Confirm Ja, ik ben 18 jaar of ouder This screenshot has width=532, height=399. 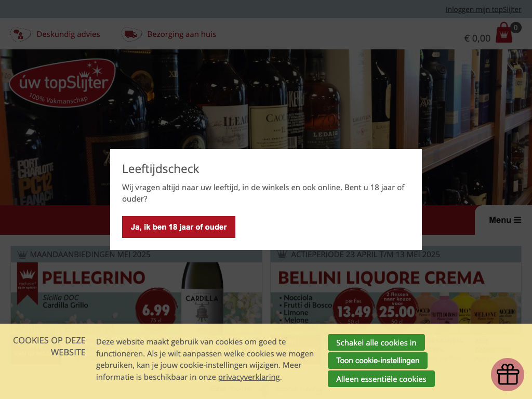click(x=179, y=227)
